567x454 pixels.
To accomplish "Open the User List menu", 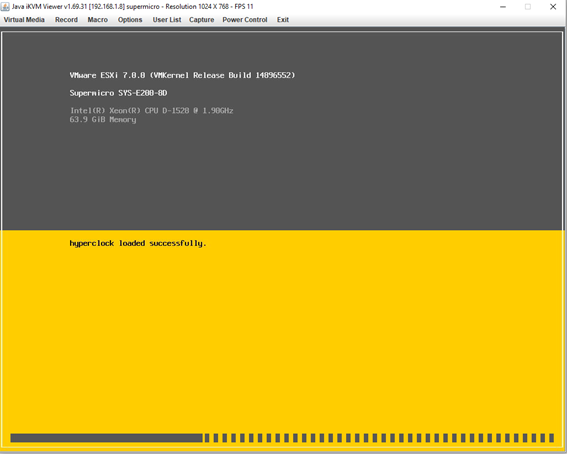I will coord(167,20).
